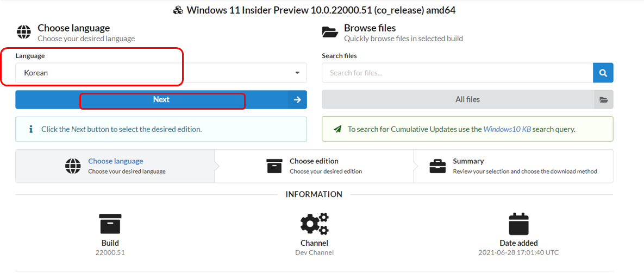Click the Date added calendar icon

(x=518, y=224)
